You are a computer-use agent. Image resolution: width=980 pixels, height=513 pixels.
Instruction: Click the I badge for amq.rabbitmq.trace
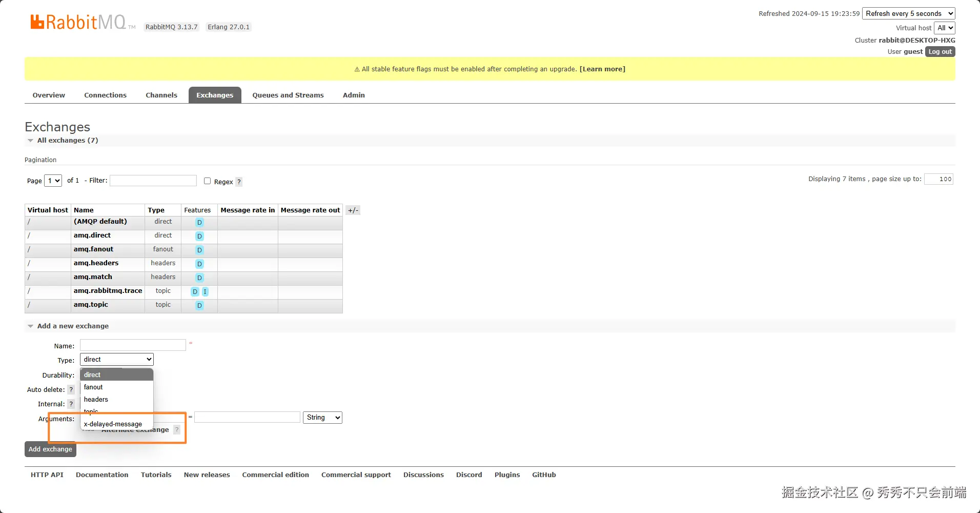[x=205, y=291]
